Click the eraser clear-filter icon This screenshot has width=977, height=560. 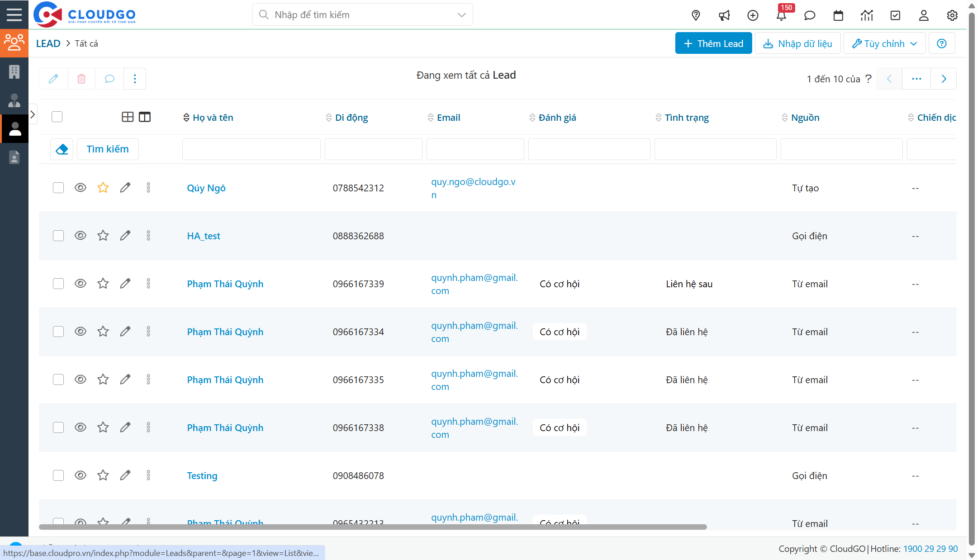[x=62, y=149]
